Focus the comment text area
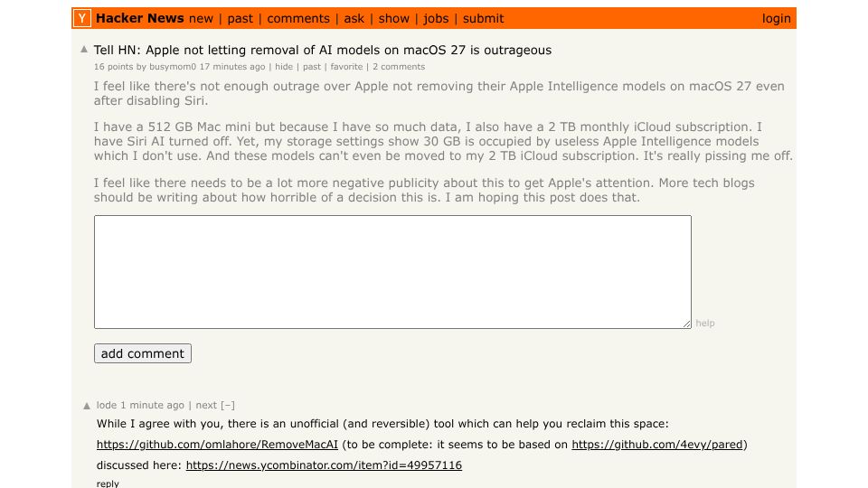This screenshot has height=488, width=868. 392,272
